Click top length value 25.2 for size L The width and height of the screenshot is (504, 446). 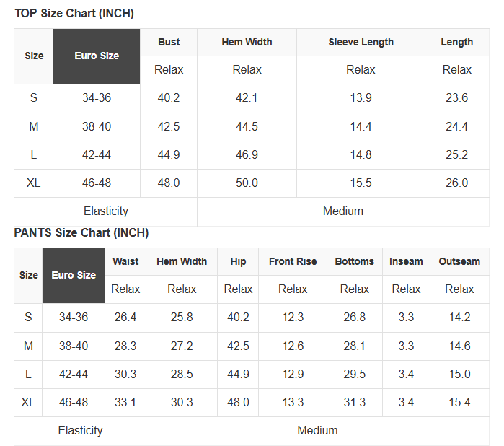[x=457, y=155]
